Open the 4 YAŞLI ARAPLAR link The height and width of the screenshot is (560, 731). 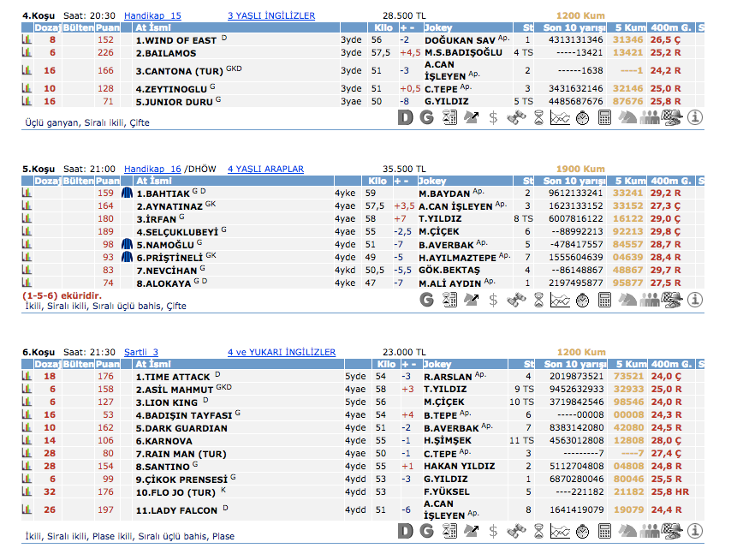(265, 170)
